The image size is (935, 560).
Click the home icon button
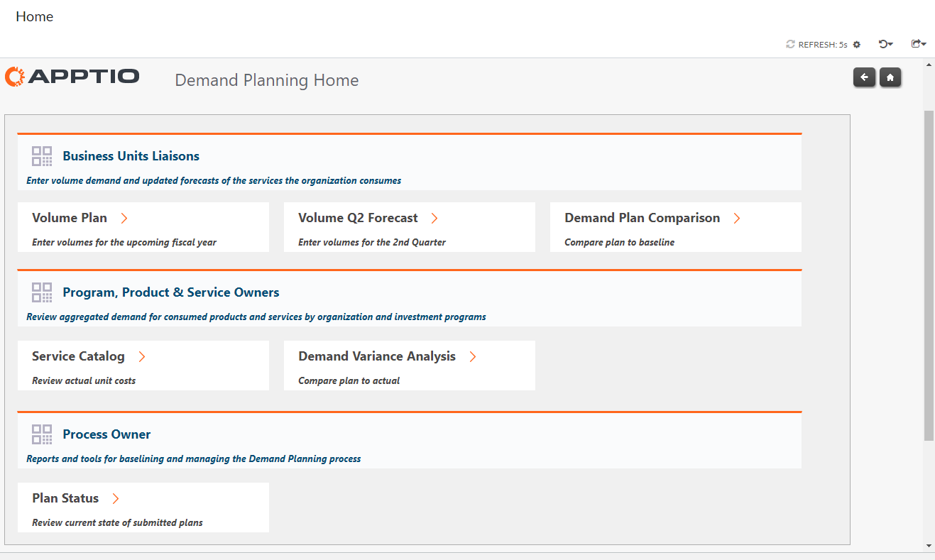(890, 77)
